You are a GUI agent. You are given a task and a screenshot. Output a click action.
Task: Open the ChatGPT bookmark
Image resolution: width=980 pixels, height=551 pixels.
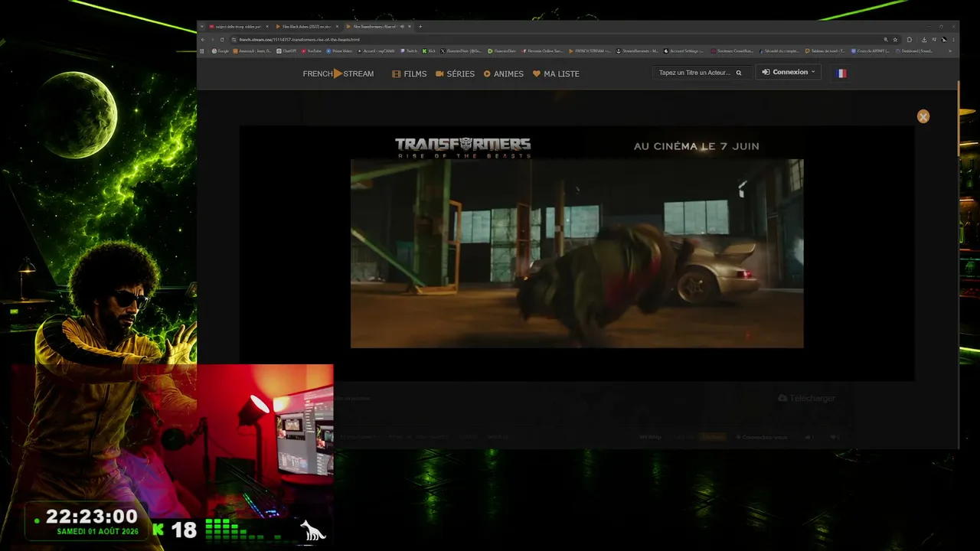[286, 51]
